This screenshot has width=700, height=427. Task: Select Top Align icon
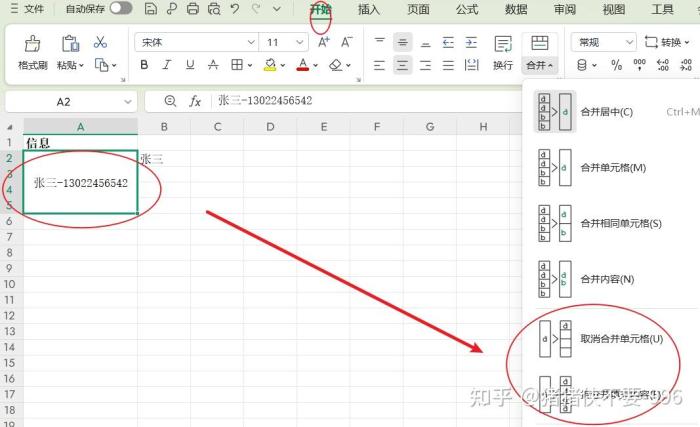point(379,42)
